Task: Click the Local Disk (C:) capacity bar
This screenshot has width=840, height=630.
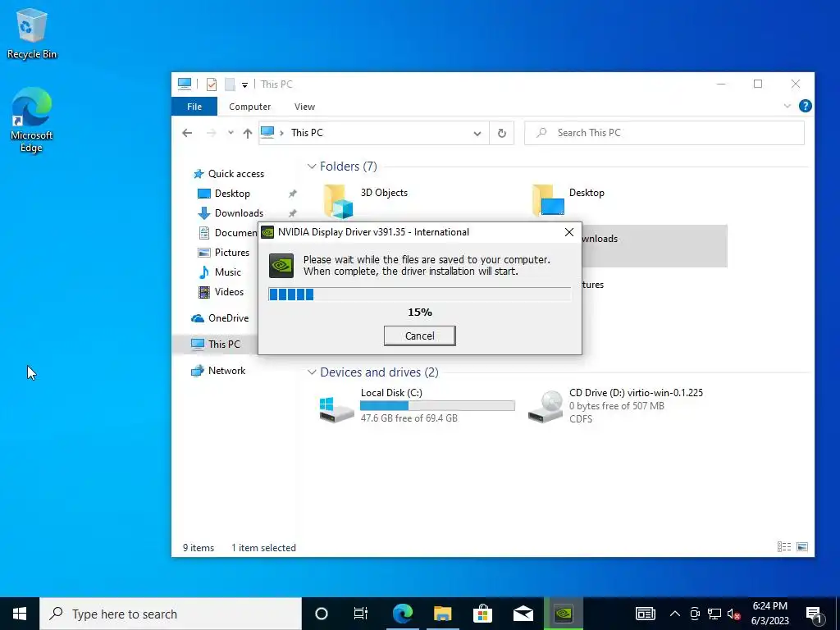Action: coord(437,405)
